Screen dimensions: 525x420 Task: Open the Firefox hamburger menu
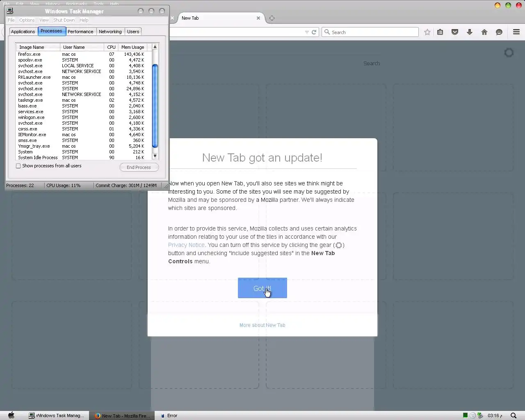coord(516,32)
